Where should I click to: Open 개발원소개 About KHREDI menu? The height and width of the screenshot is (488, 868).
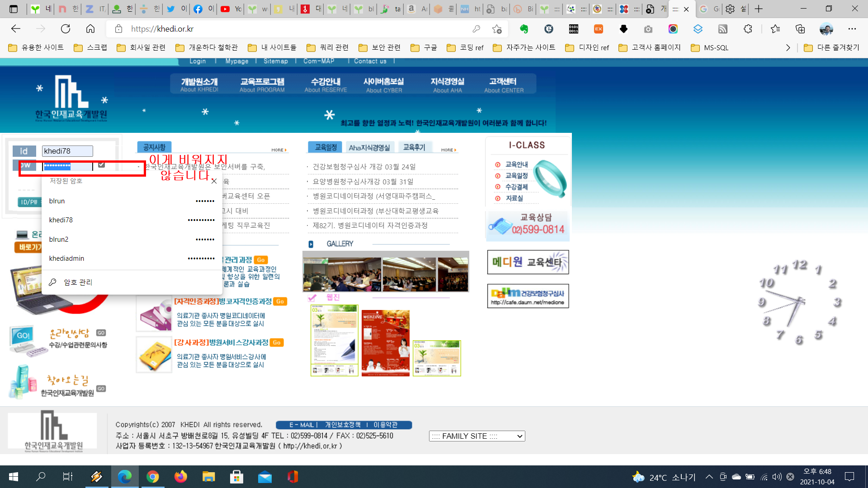tap(199, 84)
